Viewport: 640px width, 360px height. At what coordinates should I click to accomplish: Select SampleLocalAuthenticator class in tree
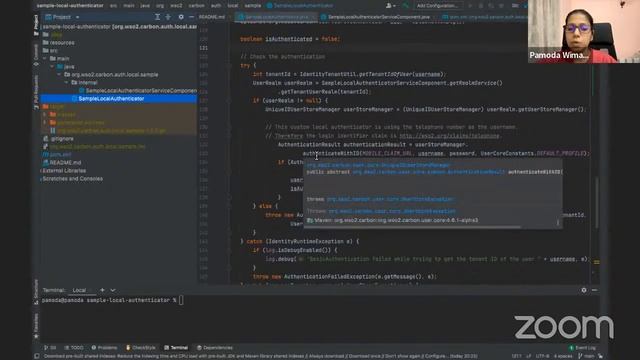[118, 99]
